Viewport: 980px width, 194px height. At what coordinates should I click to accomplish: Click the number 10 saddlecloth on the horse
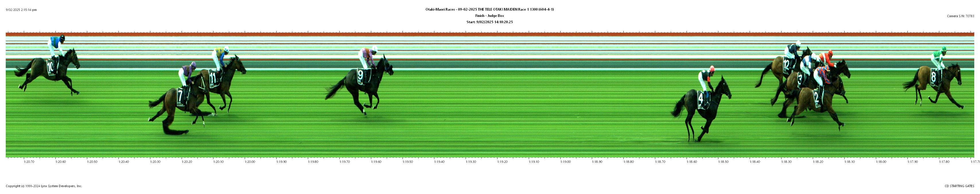50,67
